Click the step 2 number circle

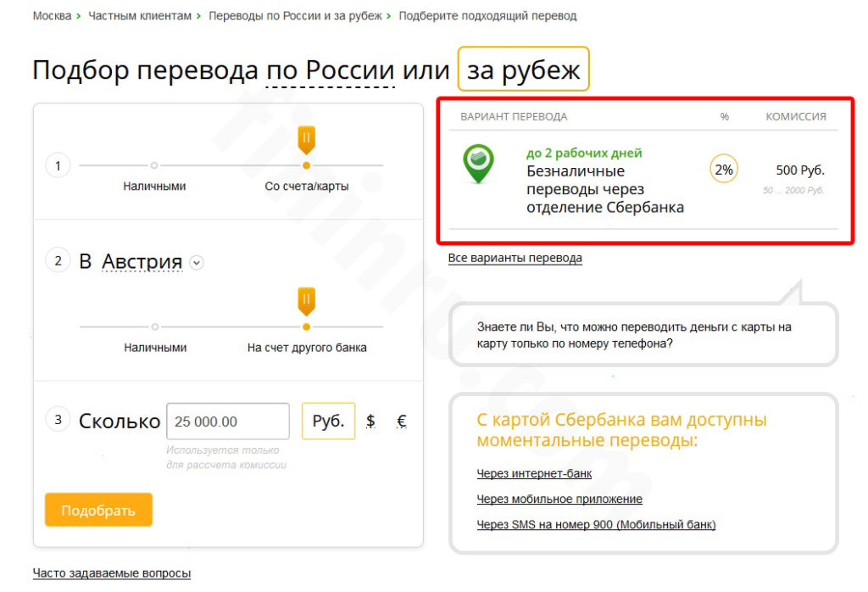click(58, 260)
